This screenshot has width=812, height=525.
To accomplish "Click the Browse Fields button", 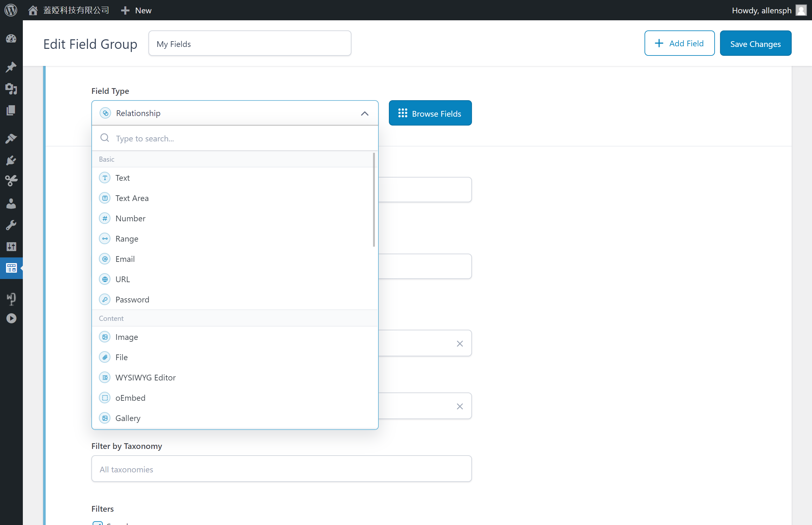I will (x=430, y=113).
